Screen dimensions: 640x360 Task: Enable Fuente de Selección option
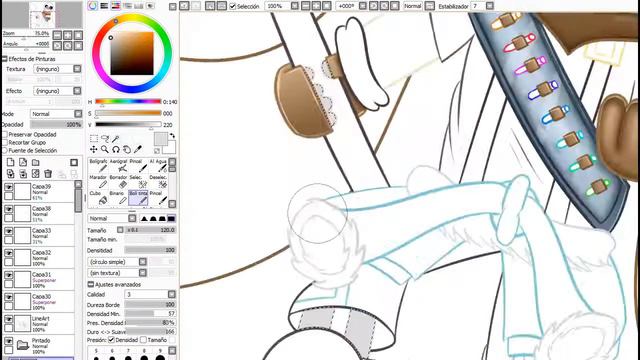coord(5,150)
